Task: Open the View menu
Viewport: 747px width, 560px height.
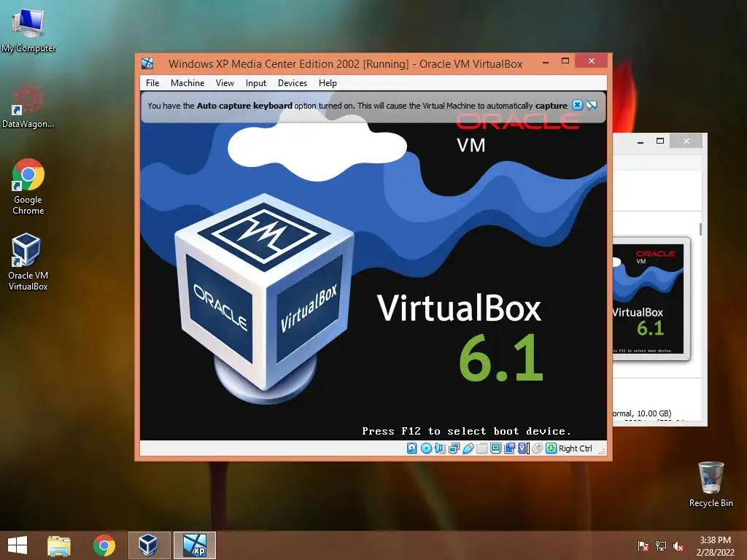Action: coord(225,83)
